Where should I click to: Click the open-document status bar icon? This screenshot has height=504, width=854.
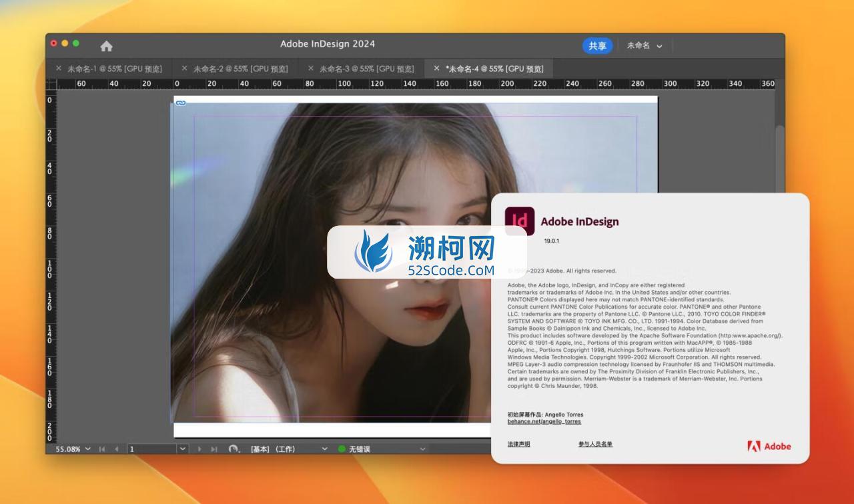point(234,449)
